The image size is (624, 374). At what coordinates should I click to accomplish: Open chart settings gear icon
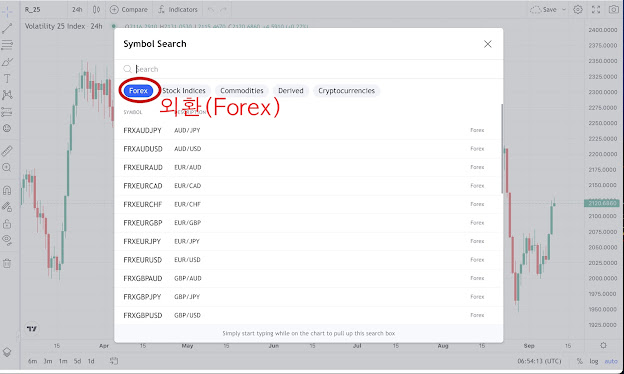click(x=578, y=10)
